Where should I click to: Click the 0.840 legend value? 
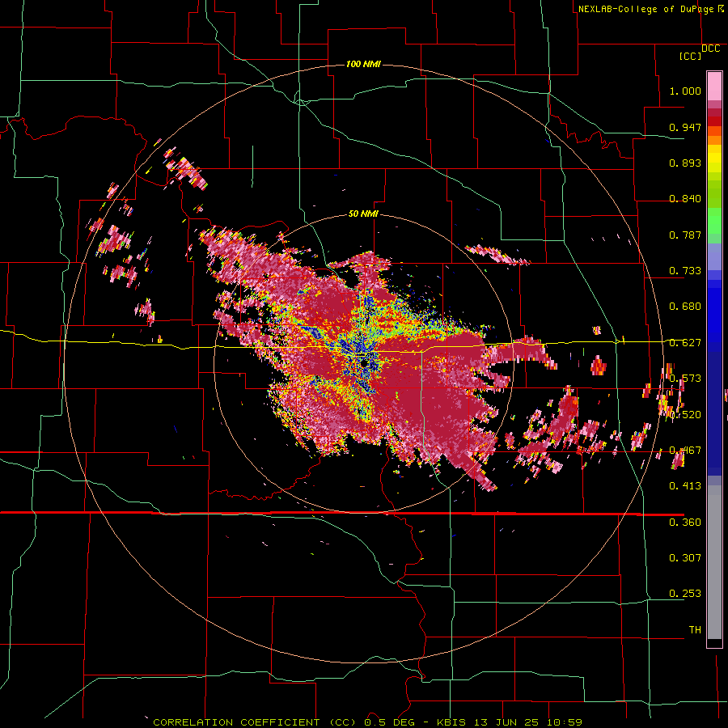[x=685, y=199]
